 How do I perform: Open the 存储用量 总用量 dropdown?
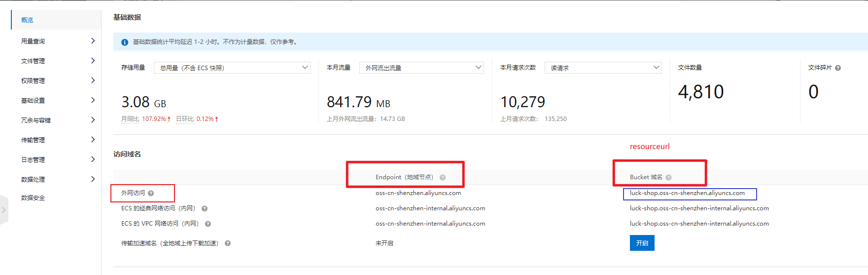[232, 68]
